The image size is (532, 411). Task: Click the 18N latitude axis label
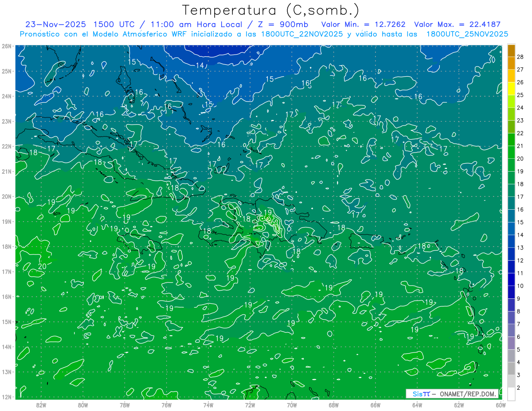pyautogui.click(x=7, y=247)
